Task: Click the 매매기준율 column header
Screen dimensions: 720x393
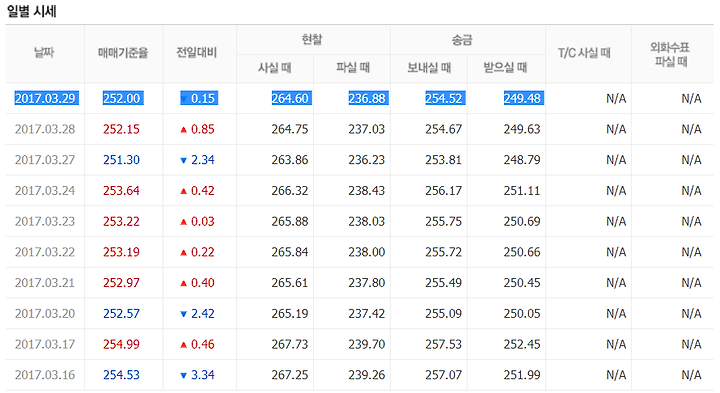Action: (123, 53)
